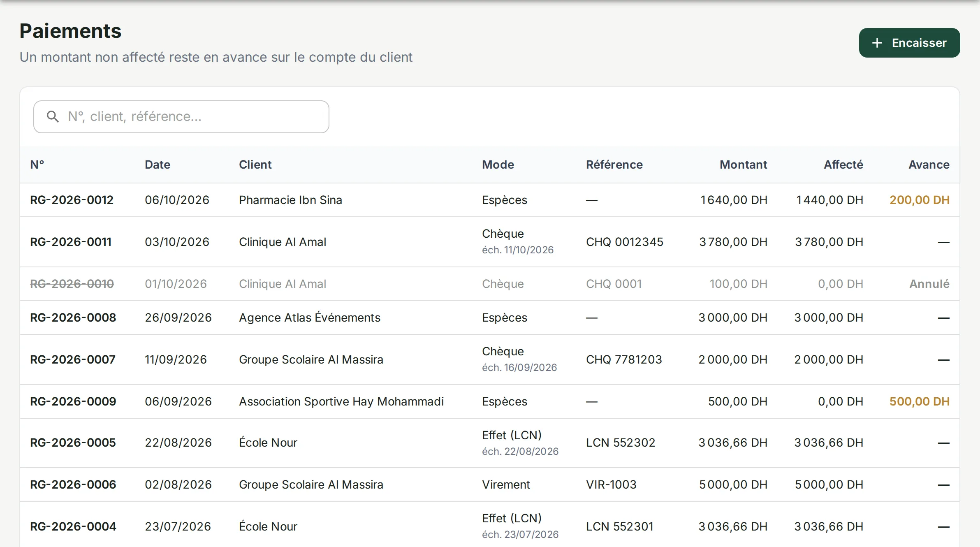Click client Pharmacie Ibn Sina
Screen dimensions: 980x547
290,200
